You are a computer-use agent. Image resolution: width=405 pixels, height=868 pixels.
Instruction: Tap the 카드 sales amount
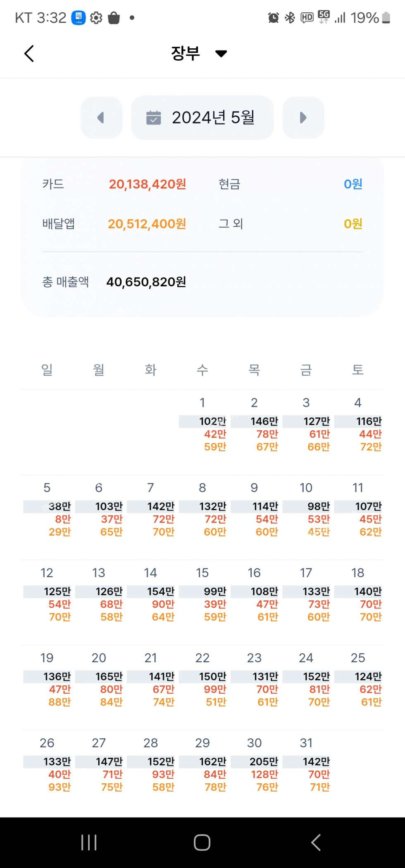(x=147, y=184)
